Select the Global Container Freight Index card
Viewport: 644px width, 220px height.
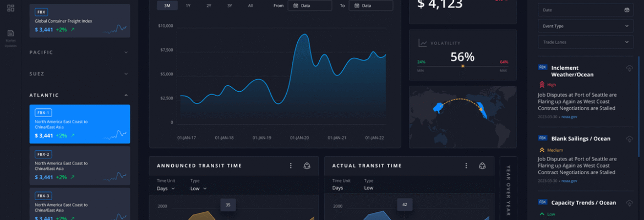click(80, 21)
